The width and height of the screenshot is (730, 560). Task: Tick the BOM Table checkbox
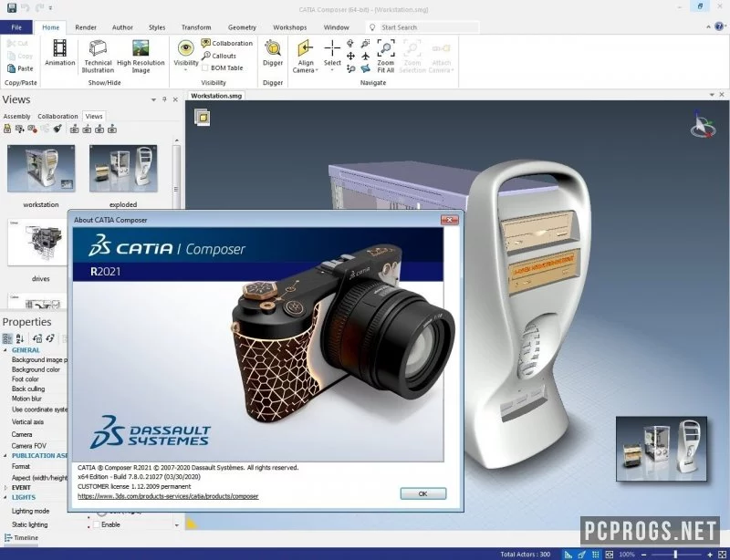[x=204, y=68]
